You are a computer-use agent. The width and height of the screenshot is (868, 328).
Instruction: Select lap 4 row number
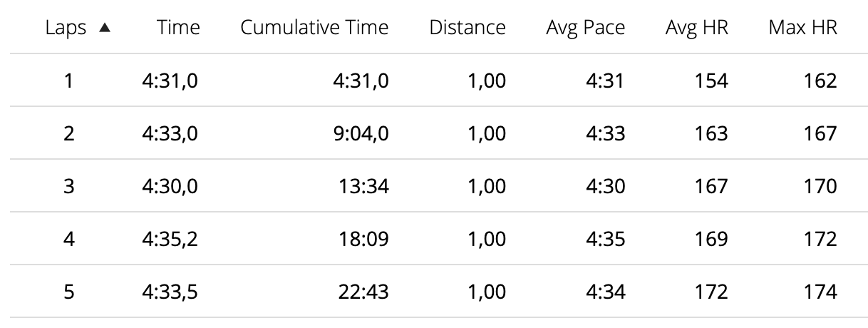pyautogui.click(x=68, y=240)
